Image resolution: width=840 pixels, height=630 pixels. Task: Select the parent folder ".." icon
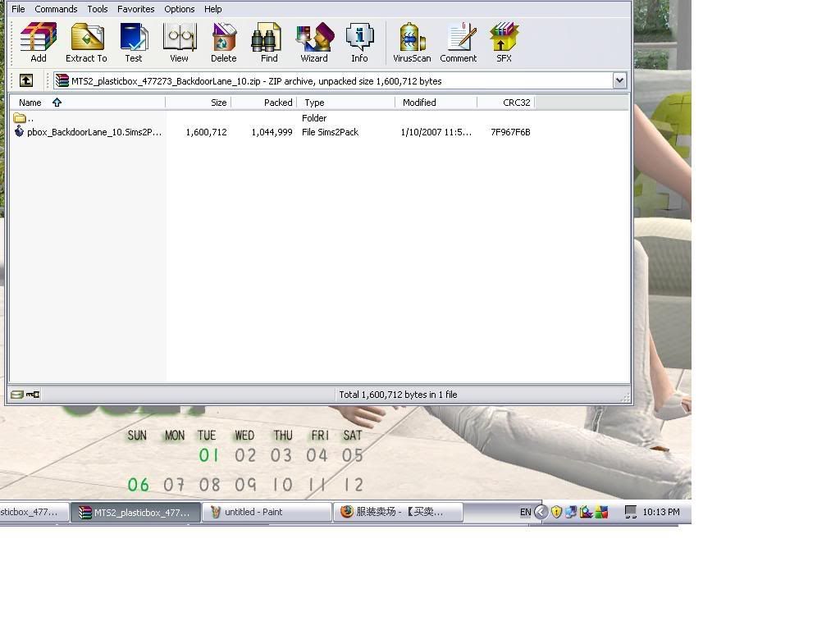click(20, 118)
